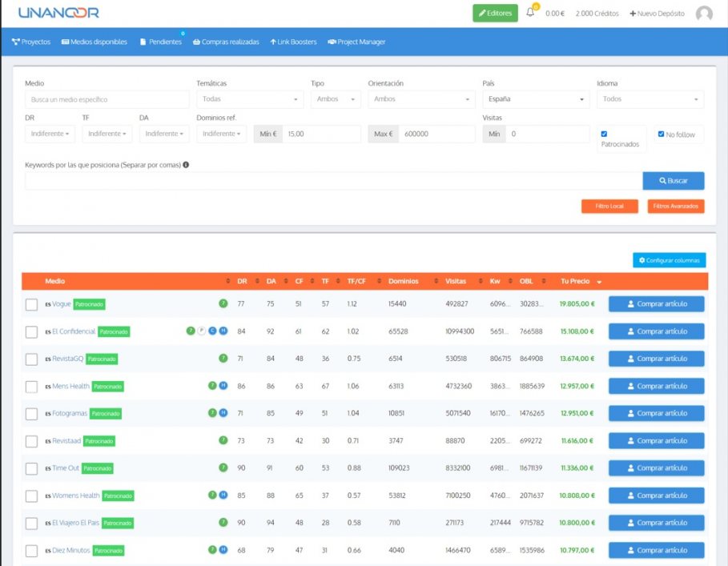728x566 pixels.
Task: Click the Medio search input field
Action: 107,99
